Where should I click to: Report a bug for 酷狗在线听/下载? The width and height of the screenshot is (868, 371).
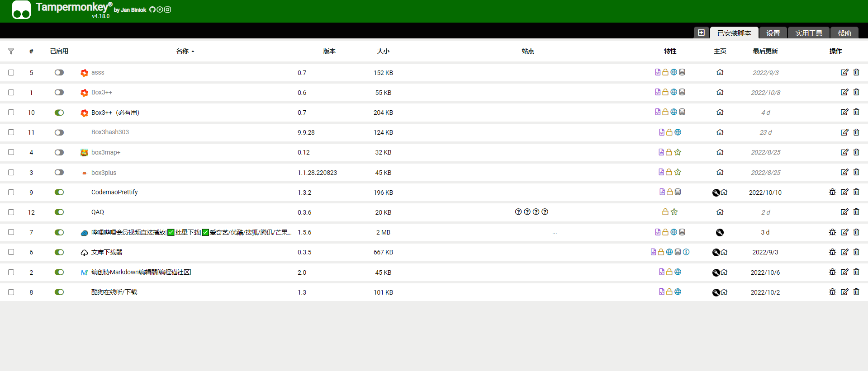pyautogui.click(x=832, y=292)
